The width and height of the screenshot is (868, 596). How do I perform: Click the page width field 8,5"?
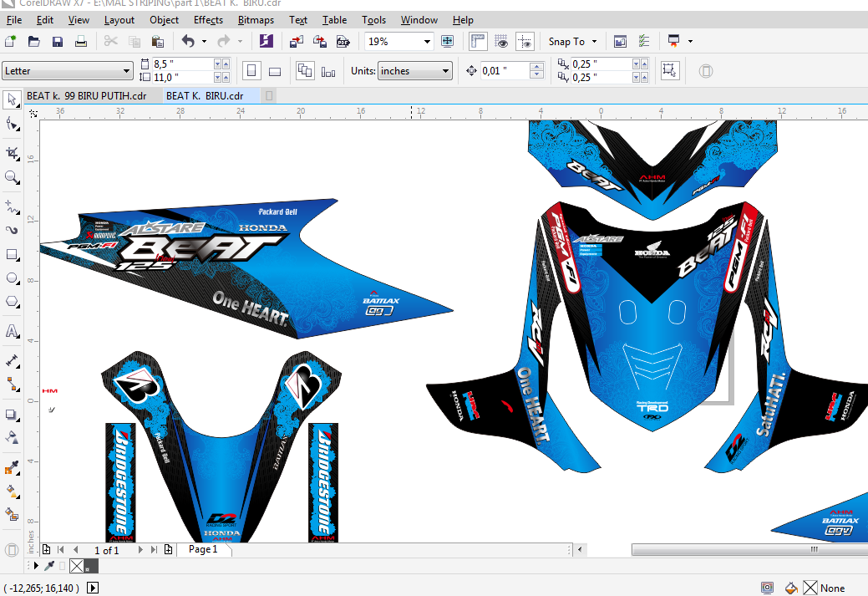coord(183,64)
